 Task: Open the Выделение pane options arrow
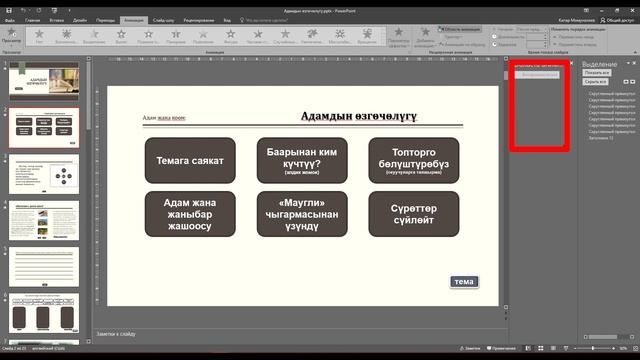click(628, 63)
